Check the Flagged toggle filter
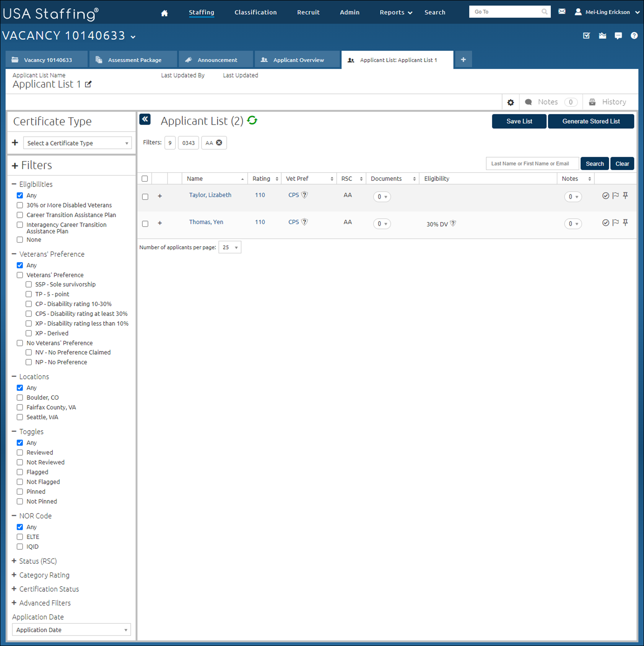 click(x=20, y=472)
